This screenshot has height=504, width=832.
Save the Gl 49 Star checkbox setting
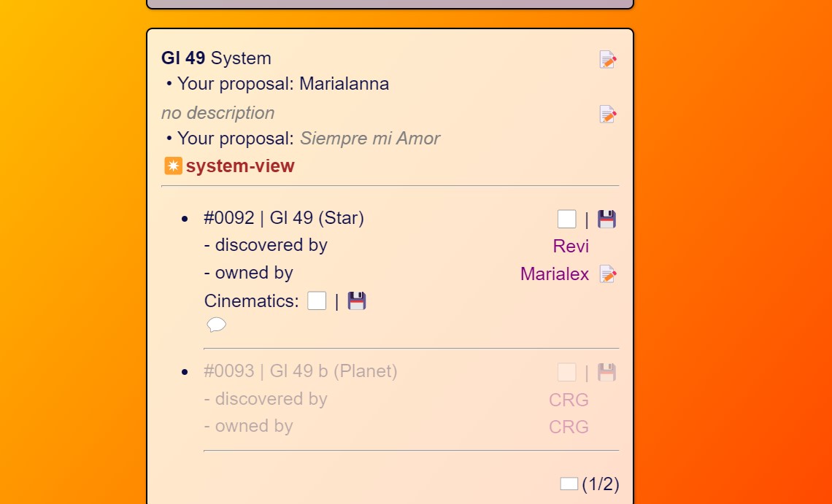(606, 219)
